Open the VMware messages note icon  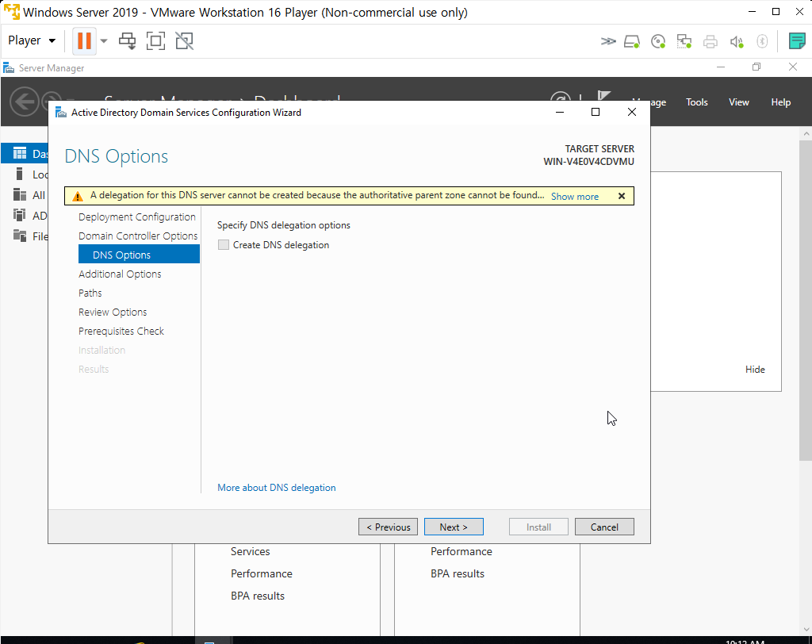pyautogui.click(x=796, y=41)
